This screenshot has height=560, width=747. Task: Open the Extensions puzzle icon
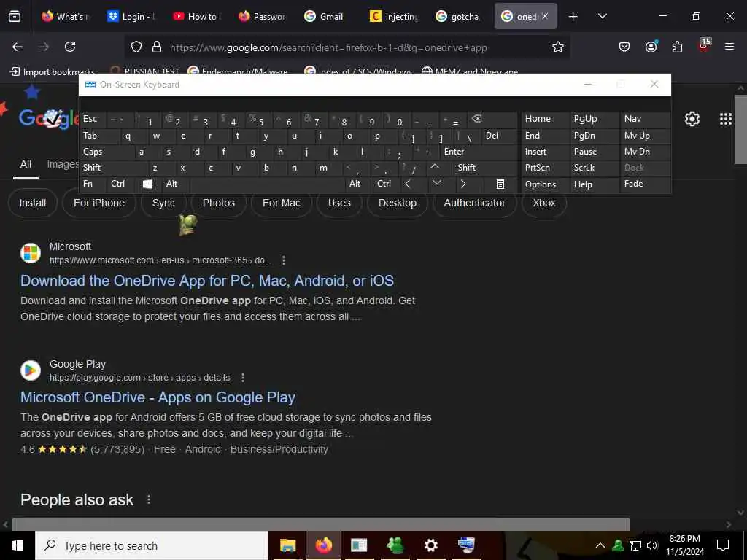[x=677, y=47]
